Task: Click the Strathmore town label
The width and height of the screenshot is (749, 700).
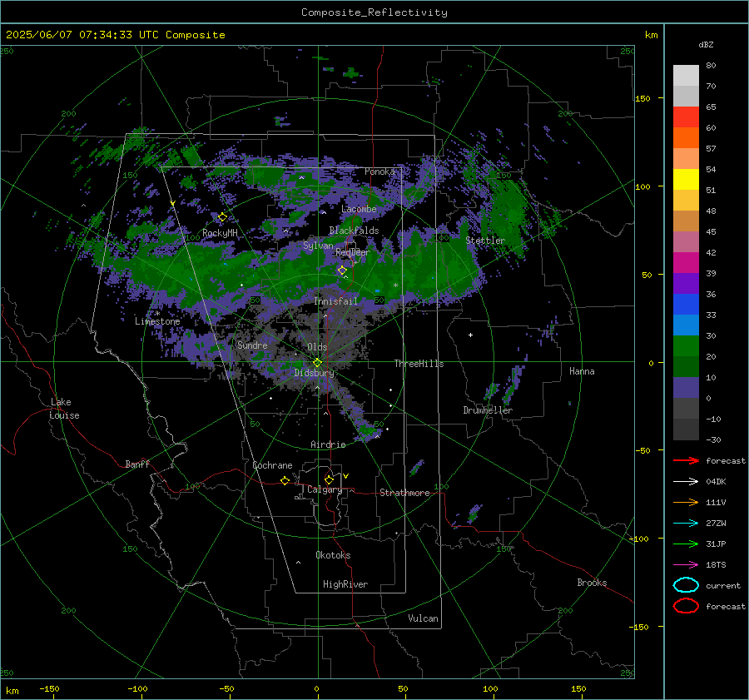Action: pyautogui.click(x=404, y=493)
